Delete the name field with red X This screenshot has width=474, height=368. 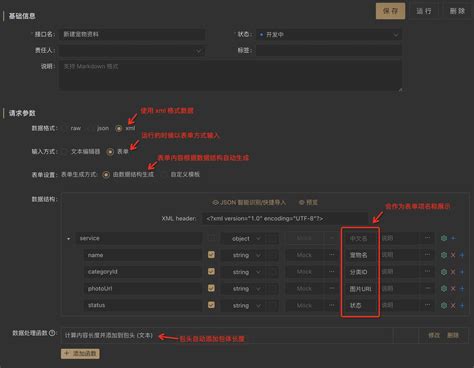click(x=453, y=255)
